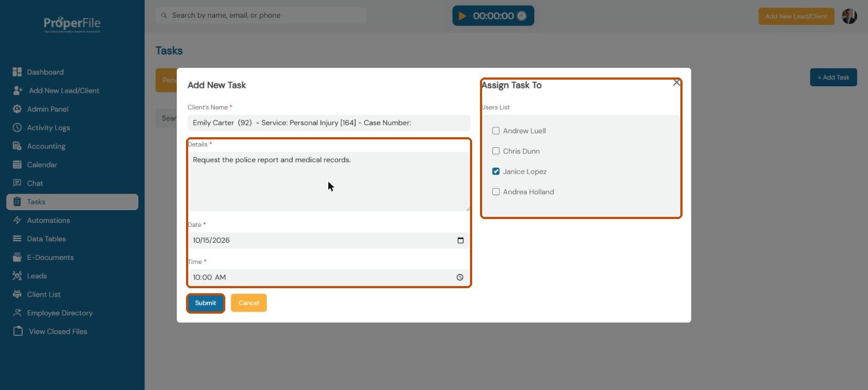Open Data Tables in the sidebar
This screenshot has height=390, width=868.
pyautogui.click(x=72, y=239)
